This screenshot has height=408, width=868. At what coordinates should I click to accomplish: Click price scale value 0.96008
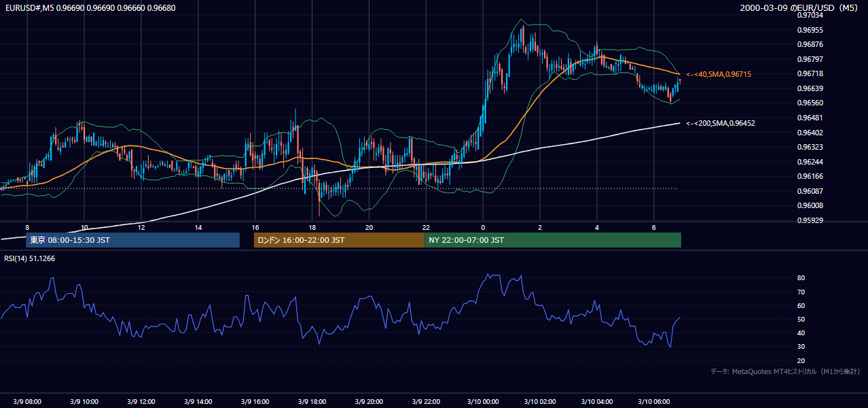click(810, 205)
